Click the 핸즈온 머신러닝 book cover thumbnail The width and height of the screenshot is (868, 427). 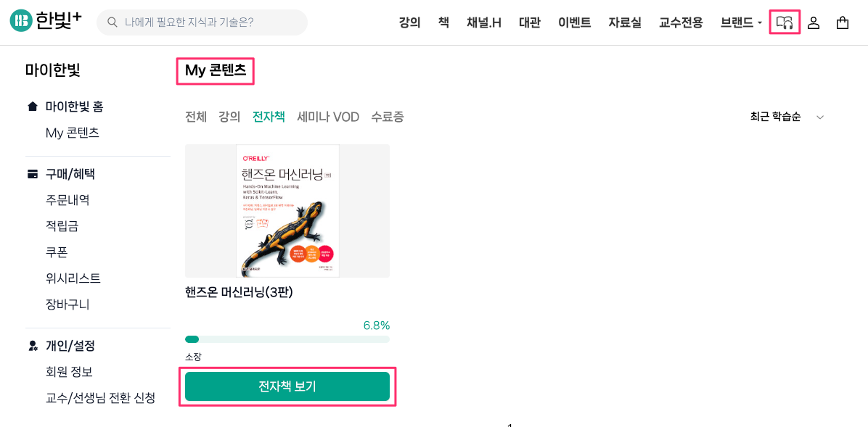(287, 211)
